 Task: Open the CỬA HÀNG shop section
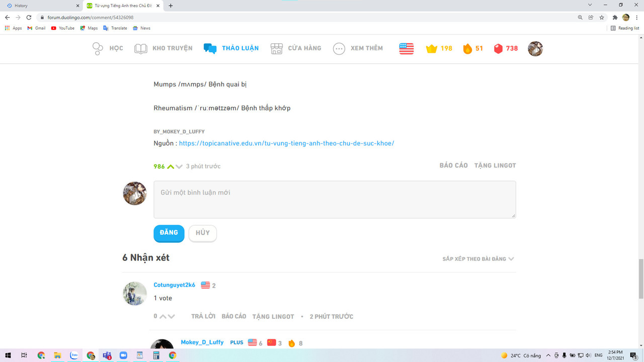point(295,48)
